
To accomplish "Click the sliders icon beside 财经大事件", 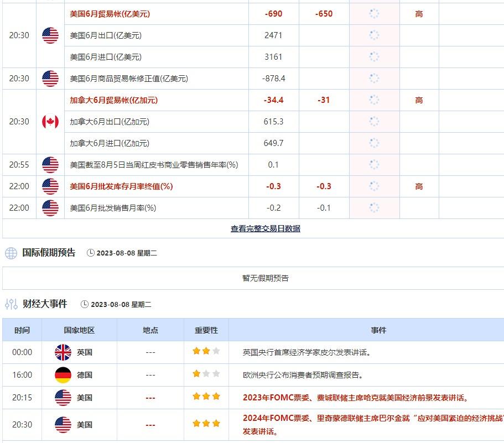I will coord(11,304).
